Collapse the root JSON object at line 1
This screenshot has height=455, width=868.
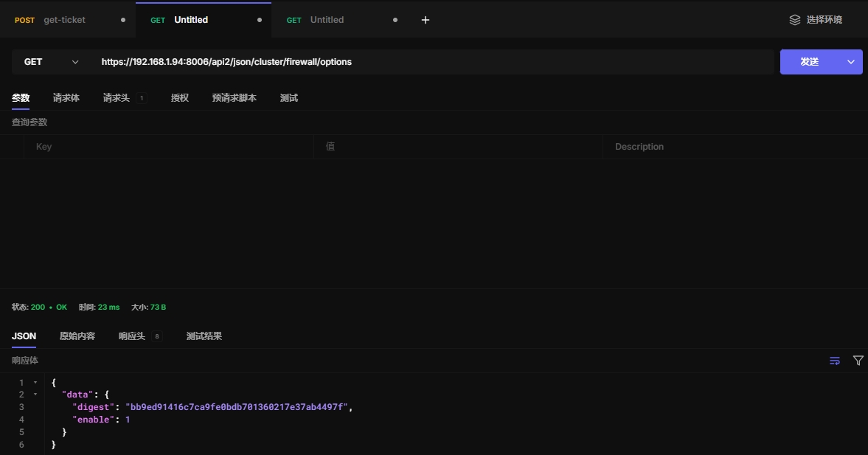click(35, 383)
